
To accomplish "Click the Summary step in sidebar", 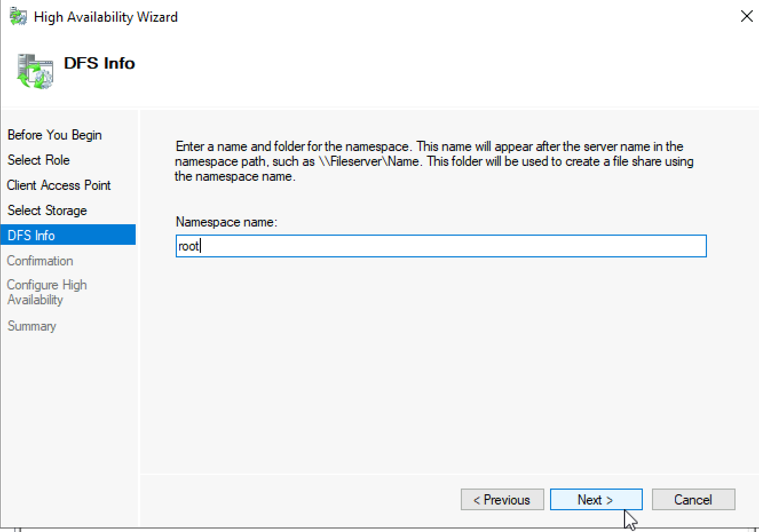I will pos(31,326).
